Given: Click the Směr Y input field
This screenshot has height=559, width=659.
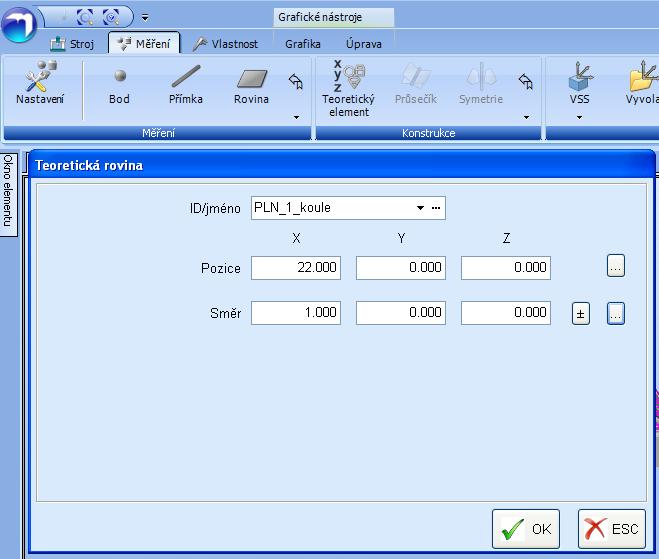Looking at the screenshot, I should [401, 312].
